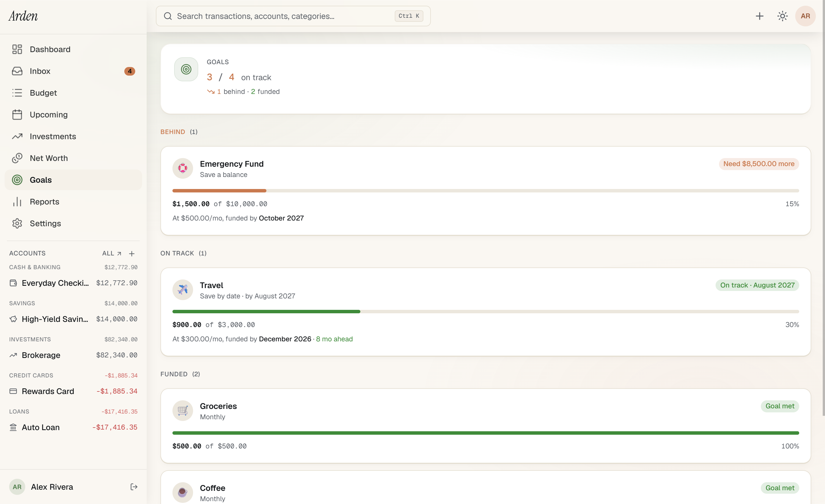Screen dimensions: 825x504
Task: Click the Auto Loan bank icon
Action: [13, 427]
